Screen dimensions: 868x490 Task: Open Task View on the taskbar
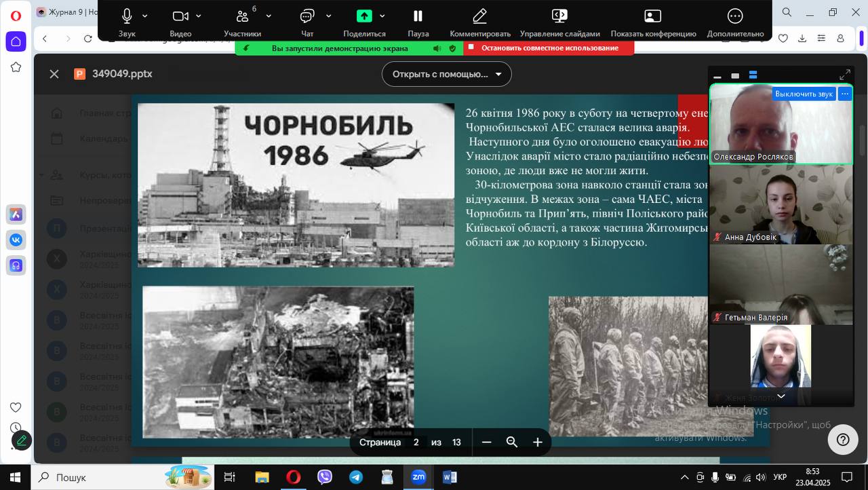tap(229, 477)
